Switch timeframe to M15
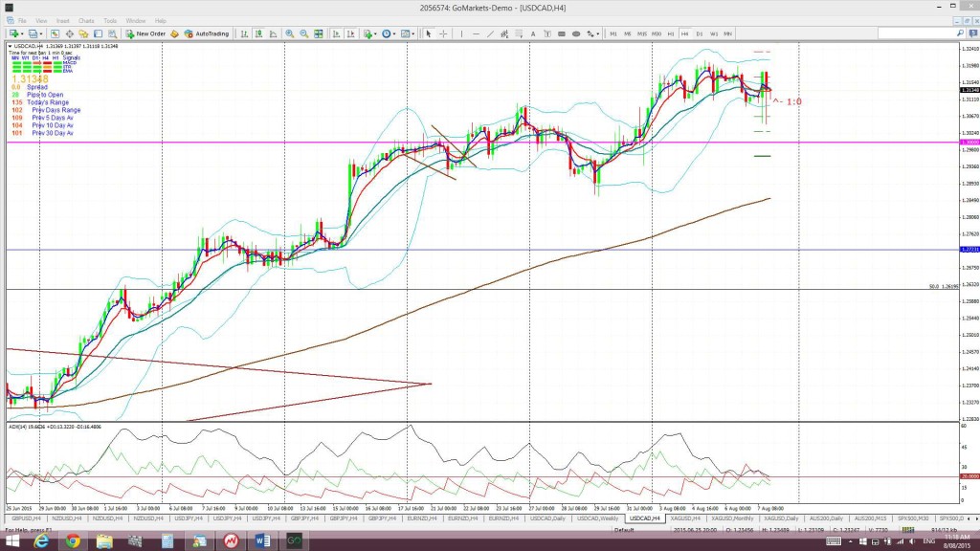The width and height of the screenshot is (980, 551). [642, 33]
